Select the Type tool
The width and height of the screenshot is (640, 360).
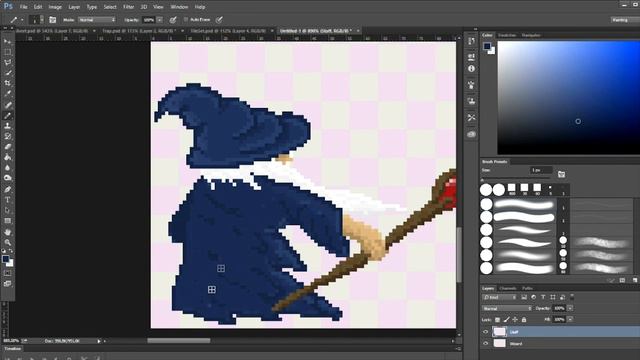[7, 200]
